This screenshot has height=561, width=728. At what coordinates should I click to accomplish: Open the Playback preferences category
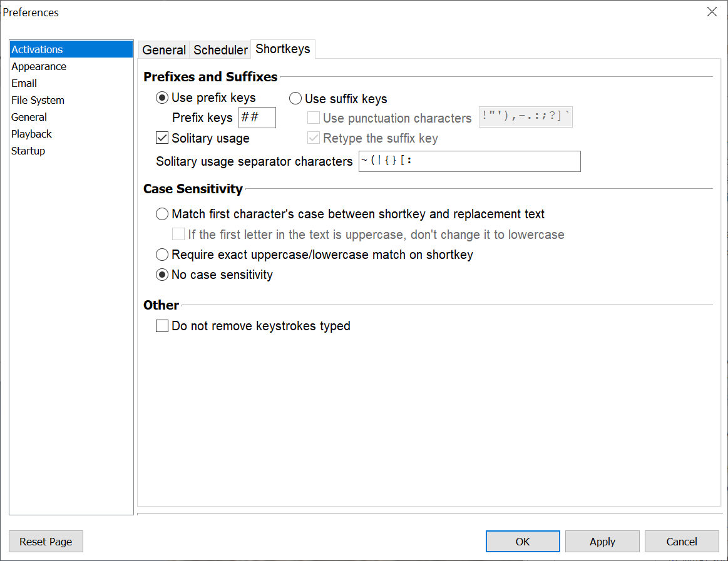coord(31,134)
